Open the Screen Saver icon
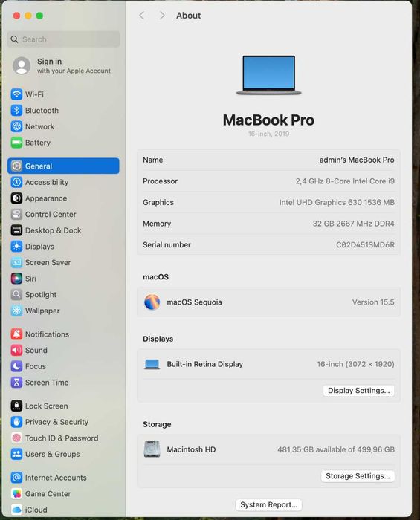420x520 pixels. coord(16,262)
